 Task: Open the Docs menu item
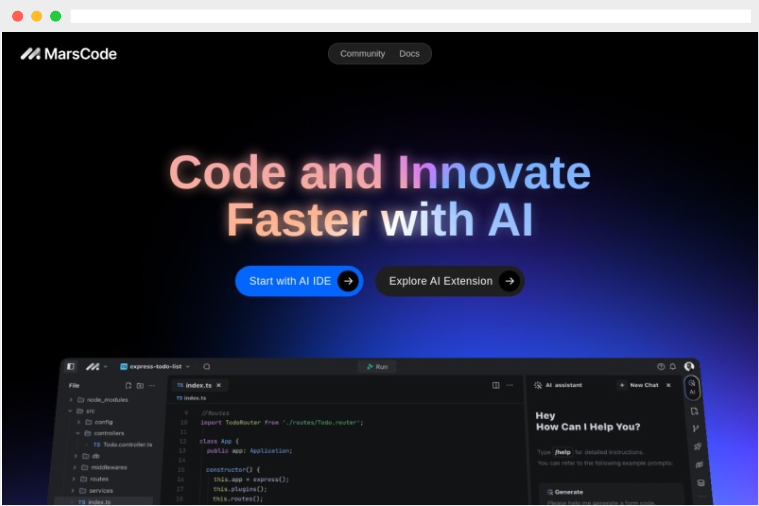tap(409, 54)
